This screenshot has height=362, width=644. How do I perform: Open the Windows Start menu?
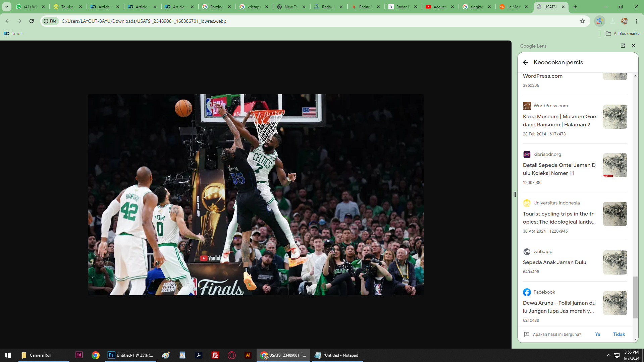click(8, 355)
